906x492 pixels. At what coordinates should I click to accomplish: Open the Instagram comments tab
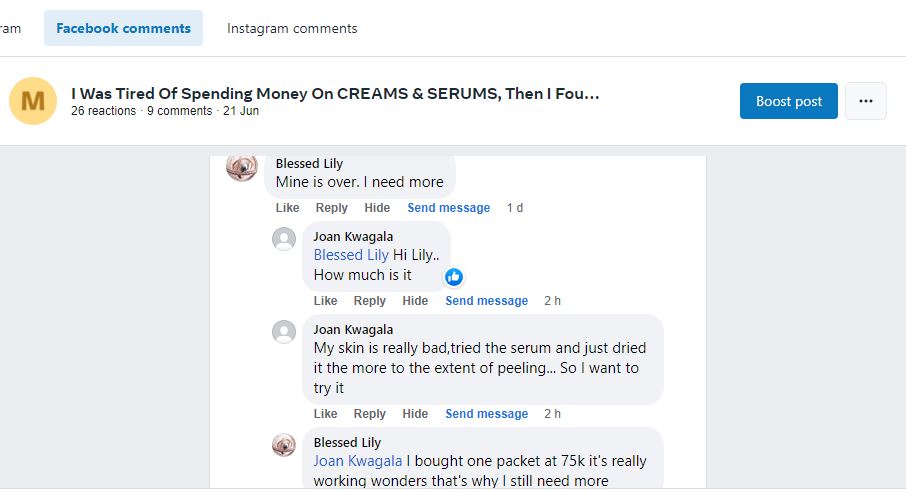tap(292, 28)
